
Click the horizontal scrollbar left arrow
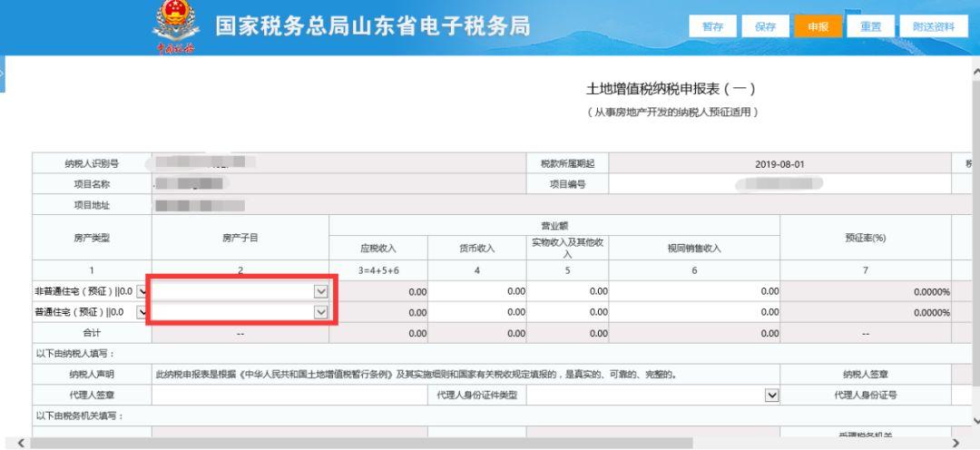click(x=21, y=443)
